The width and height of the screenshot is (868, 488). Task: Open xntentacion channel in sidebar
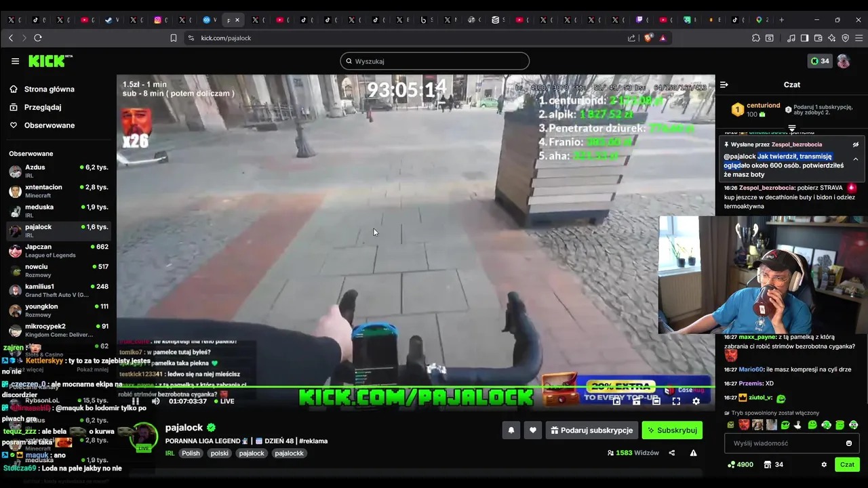tap(58, 191)
